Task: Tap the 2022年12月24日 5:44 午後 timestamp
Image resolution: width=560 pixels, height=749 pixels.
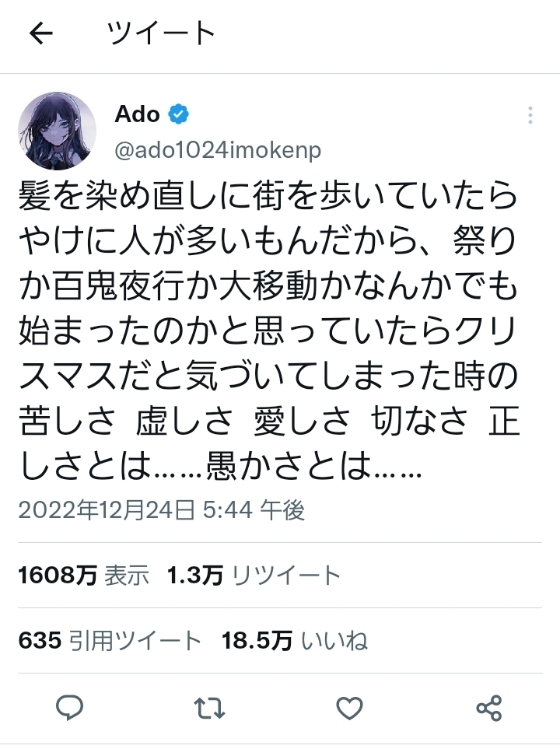Action: pos(161,509)
